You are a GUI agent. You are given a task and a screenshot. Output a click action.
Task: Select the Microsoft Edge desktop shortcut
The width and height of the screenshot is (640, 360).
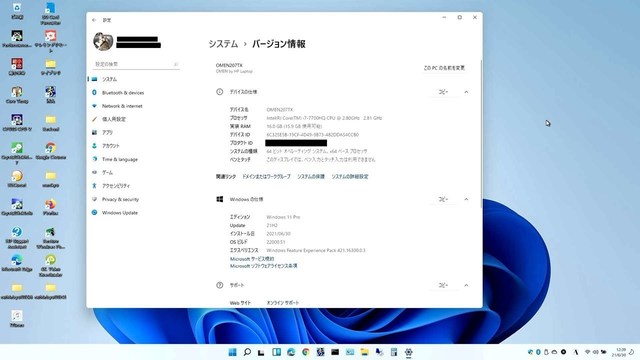click(17, 263)
